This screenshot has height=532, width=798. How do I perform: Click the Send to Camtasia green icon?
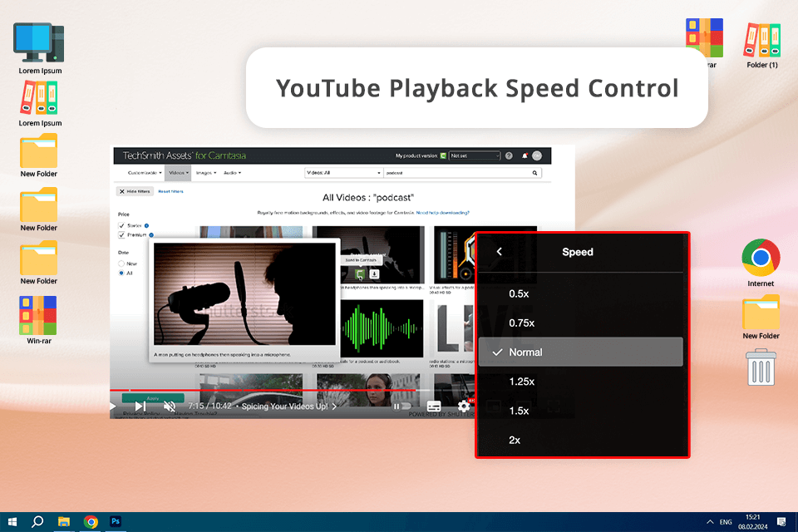coord(360,274)
